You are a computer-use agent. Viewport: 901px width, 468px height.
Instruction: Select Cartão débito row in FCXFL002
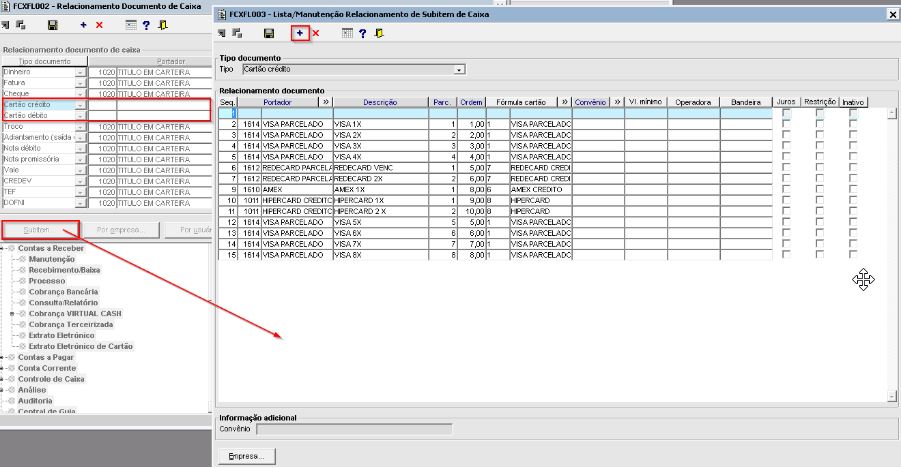107,116
